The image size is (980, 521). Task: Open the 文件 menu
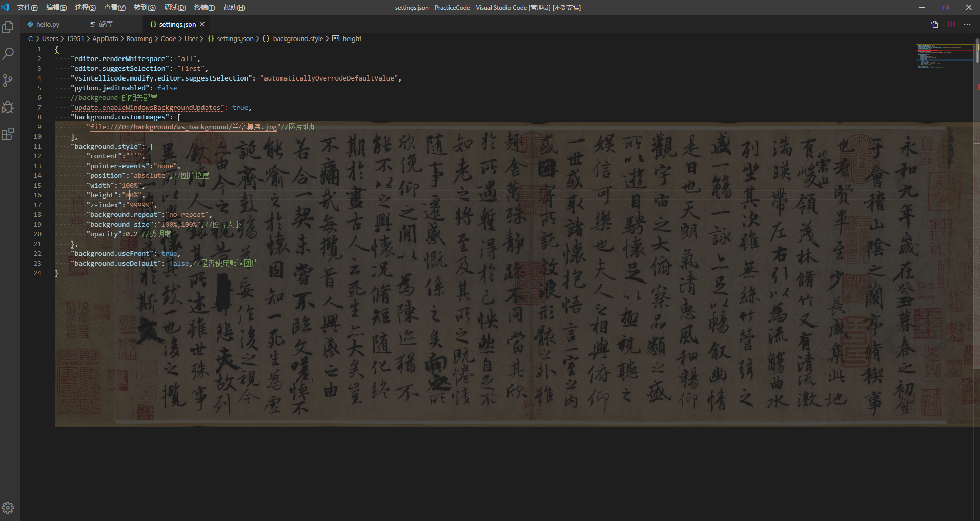tap(27, 7)
